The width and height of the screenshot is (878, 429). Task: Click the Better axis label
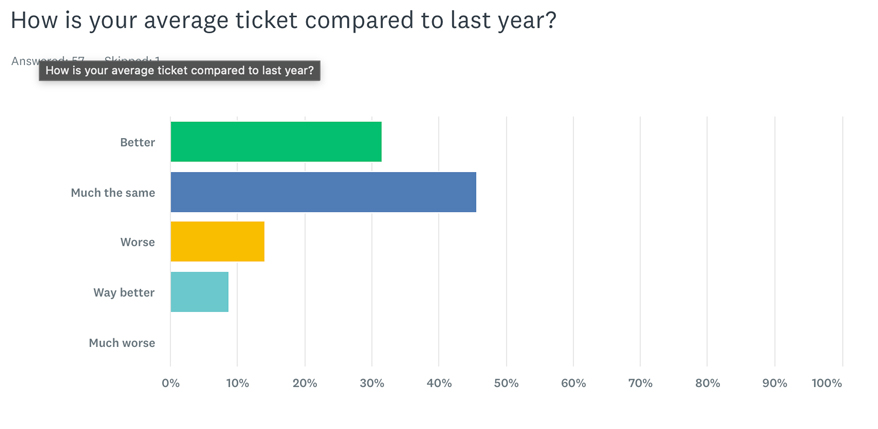coord(137,143)
